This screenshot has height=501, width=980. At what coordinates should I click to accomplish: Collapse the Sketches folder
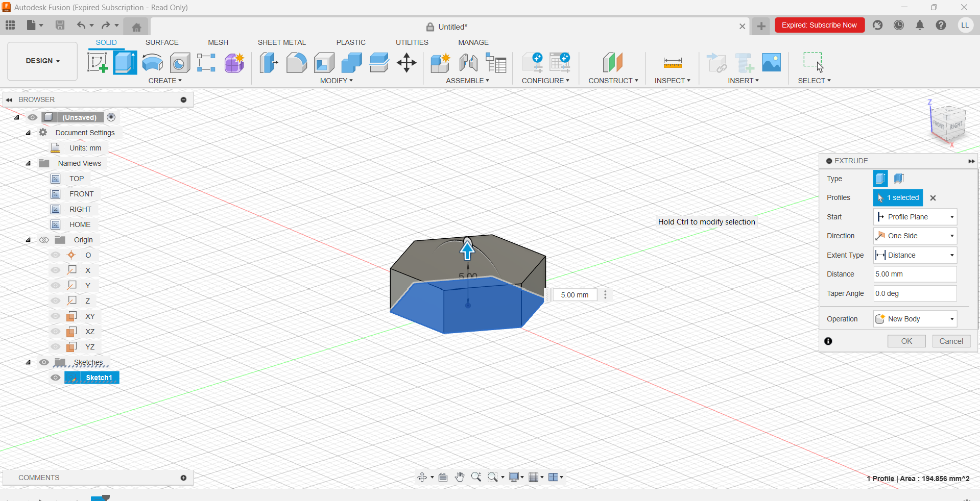(28, 362)
